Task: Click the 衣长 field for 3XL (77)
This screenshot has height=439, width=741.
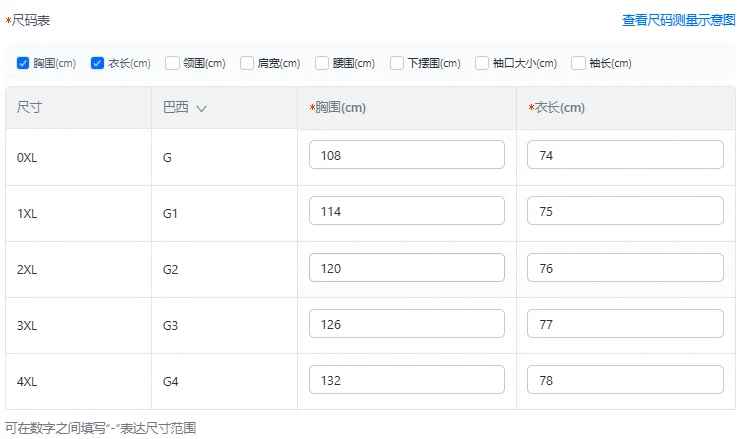Action: [625, 324]
